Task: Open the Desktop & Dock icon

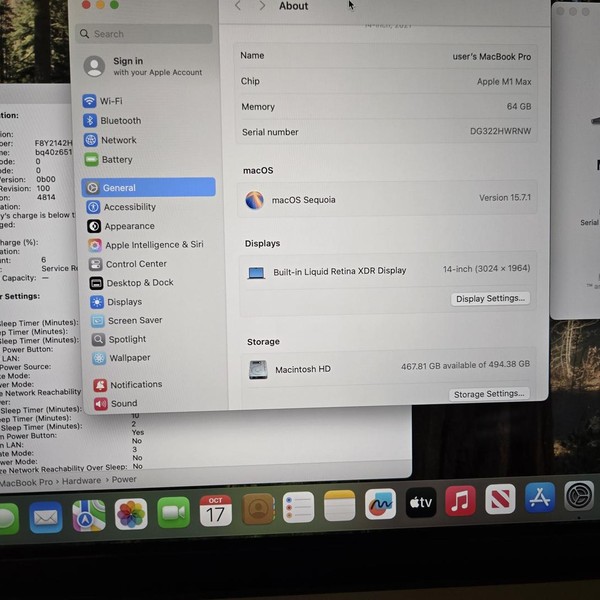Action: [96, 283]
